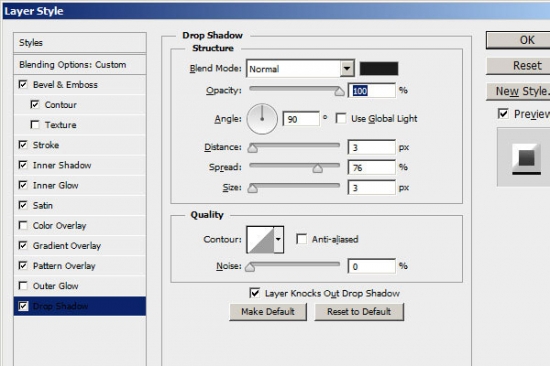The image size is (550, 366).
Task: Select Blending Options: Custom
Action: pyautogui.click(x=80, y=65)
